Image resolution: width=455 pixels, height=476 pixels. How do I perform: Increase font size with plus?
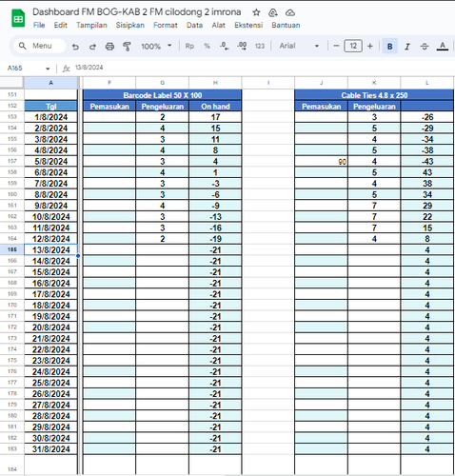pos(370,46)
